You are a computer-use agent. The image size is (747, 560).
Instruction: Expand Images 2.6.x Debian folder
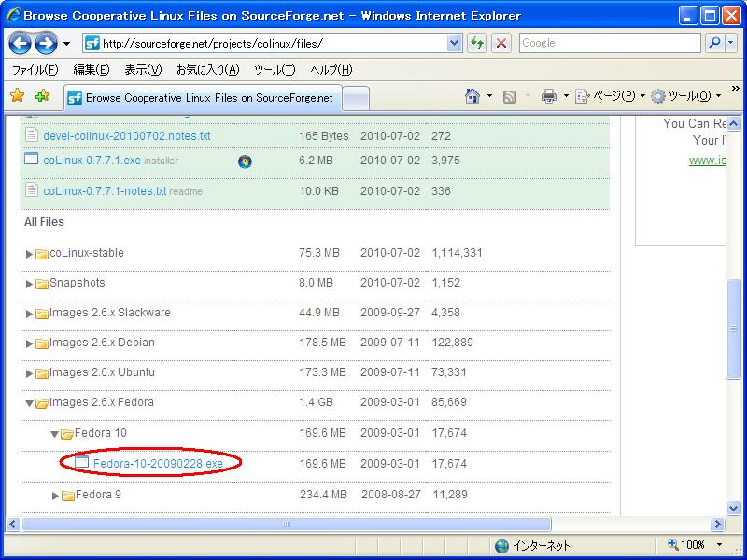click(x=30, y=343)
